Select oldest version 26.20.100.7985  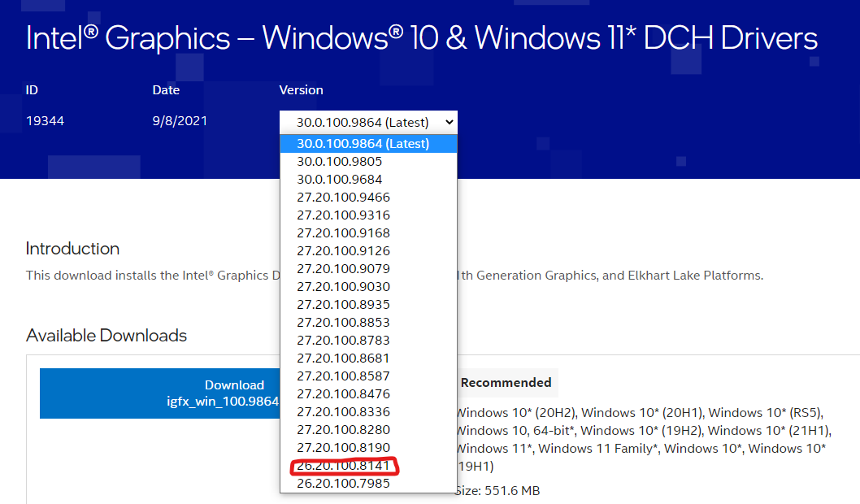coord(368,483)
